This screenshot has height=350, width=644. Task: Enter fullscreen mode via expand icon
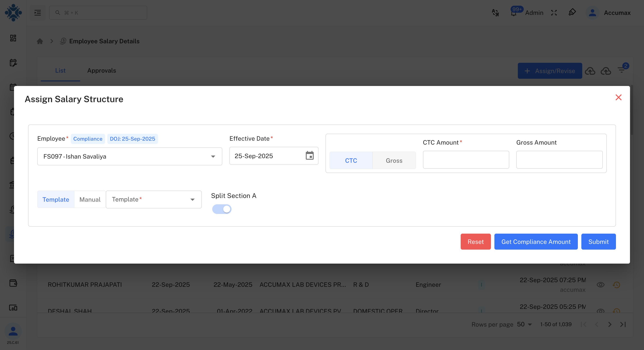tap(554, 12)
